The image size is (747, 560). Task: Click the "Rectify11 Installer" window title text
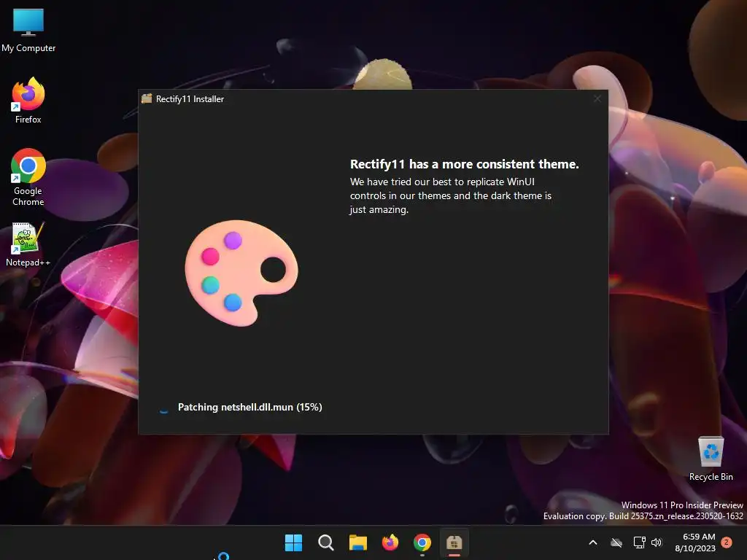(190, 99)
